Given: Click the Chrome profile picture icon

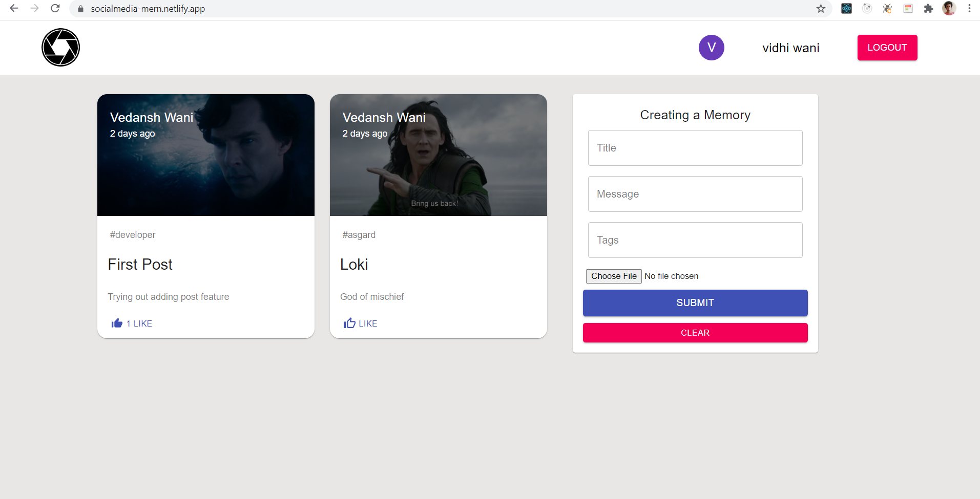Looking at the screenshot, I should (x=949, y=9).
